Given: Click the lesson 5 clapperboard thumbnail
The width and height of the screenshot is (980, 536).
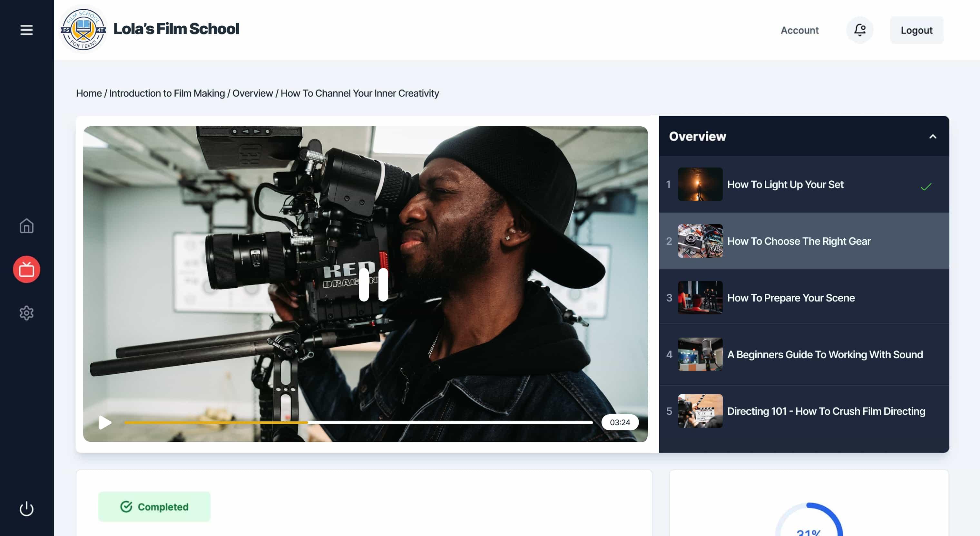Looking at the screenshot, I should point(700,411).
